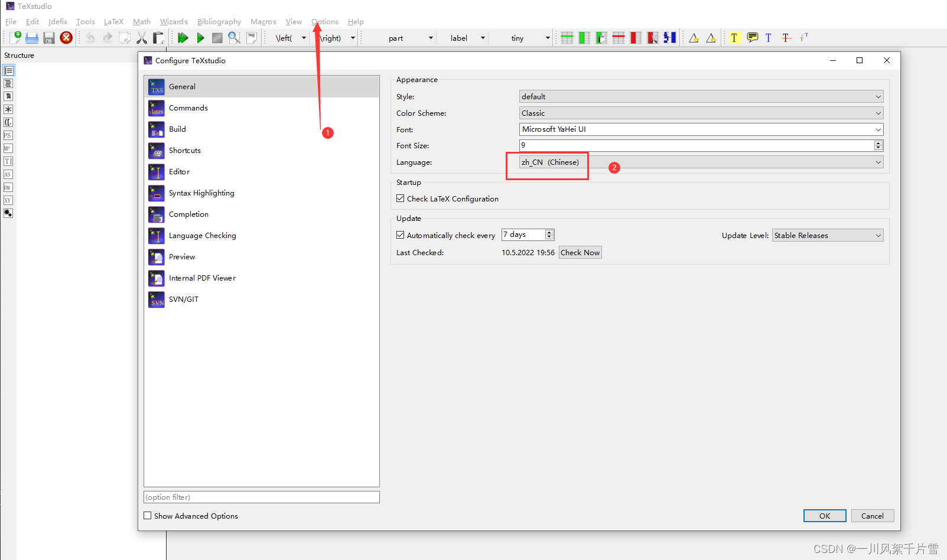
Task: Select the Shortcuts settings category
Action: [262, 151]
